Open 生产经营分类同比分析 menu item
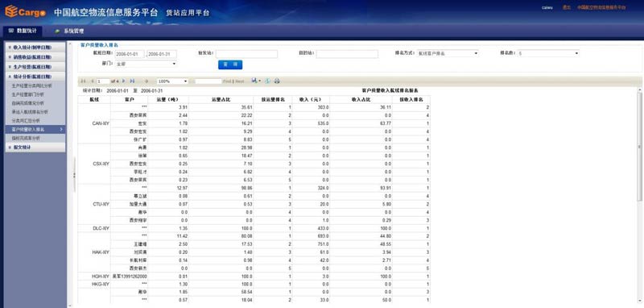The width and height of the screenshot is (644, 308). [x=31, y=86]
